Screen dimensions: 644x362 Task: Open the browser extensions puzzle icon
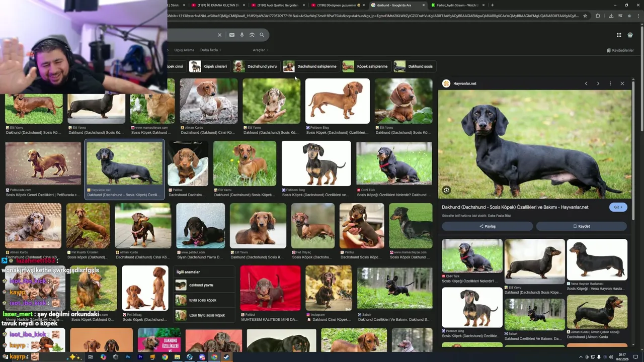[x=598, y=16]
